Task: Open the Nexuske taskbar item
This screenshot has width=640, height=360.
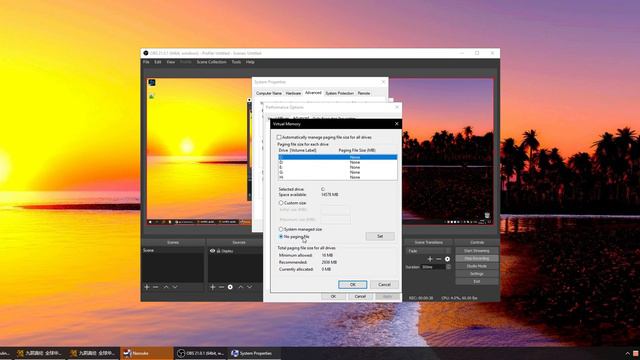Action: click(147, 353)
